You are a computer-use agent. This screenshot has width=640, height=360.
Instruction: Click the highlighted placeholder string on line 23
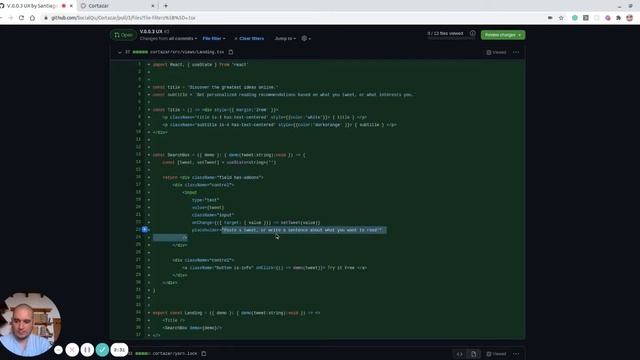(x=302, y=230)
